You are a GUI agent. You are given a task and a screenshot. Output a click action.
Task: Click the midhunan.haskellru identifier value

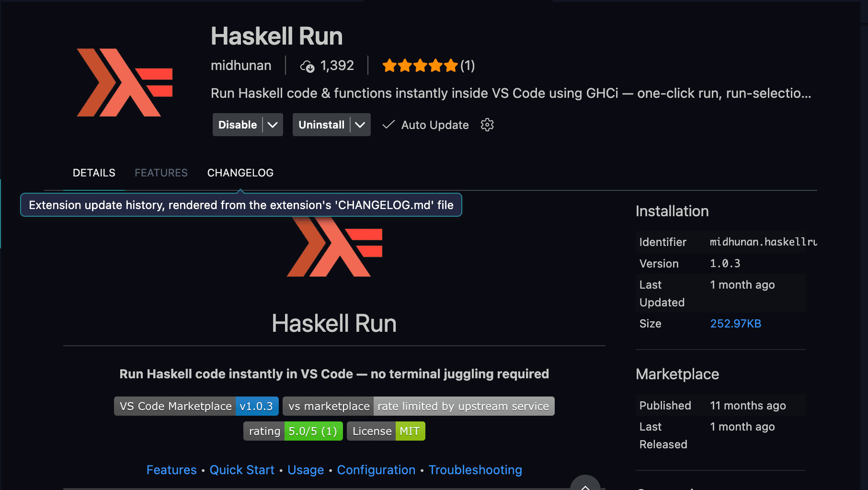point(764,242)
